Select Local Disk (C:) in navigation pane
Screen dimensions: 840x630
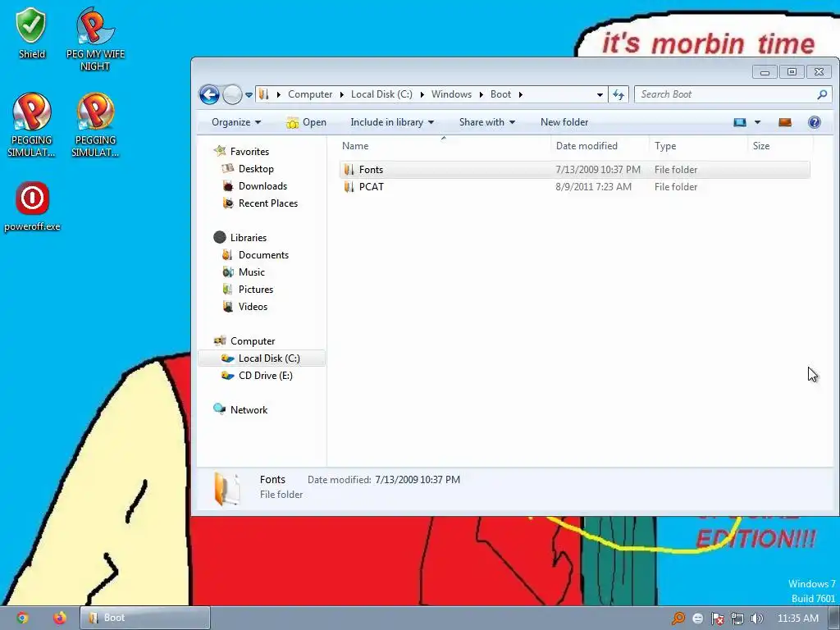(x=262, y=358)
